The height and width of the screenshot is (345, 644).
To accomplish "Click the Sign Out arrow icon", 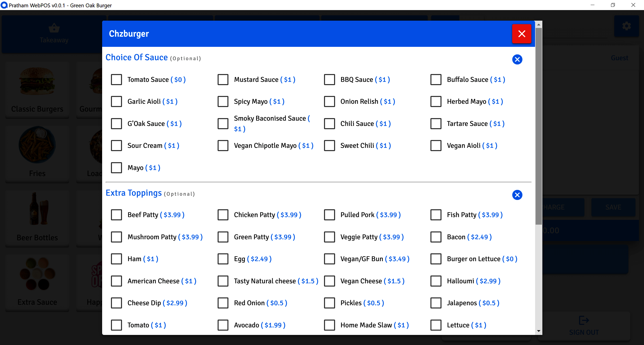I will [584, 320].
